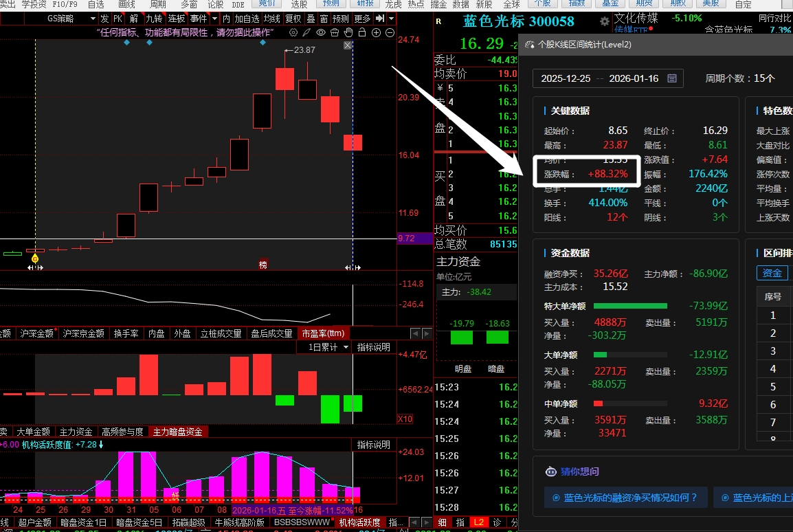
Task: Click the G marker under the candlestick chart
Action: [35, 259]
